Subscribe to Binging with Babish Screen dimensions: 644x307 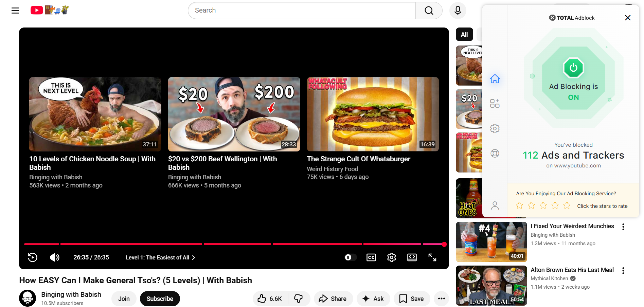160,299
